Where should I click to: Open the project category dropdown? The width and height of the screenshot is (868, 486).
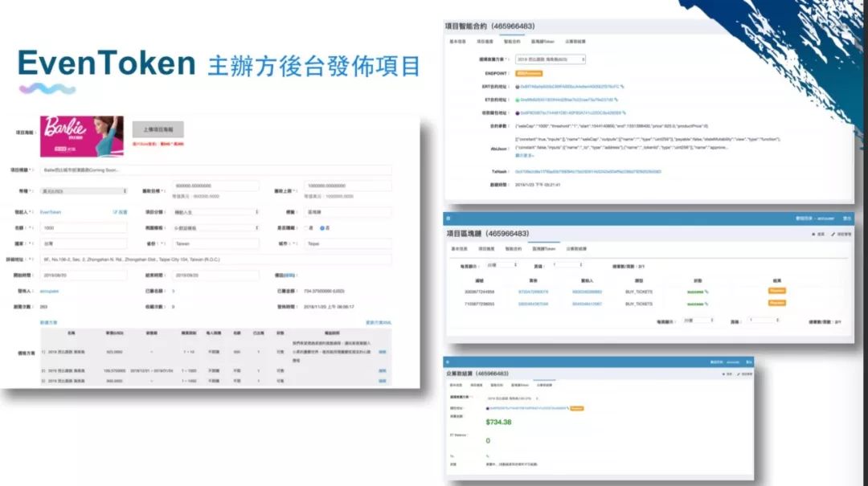pyautogui.click(x=215, y=212)
